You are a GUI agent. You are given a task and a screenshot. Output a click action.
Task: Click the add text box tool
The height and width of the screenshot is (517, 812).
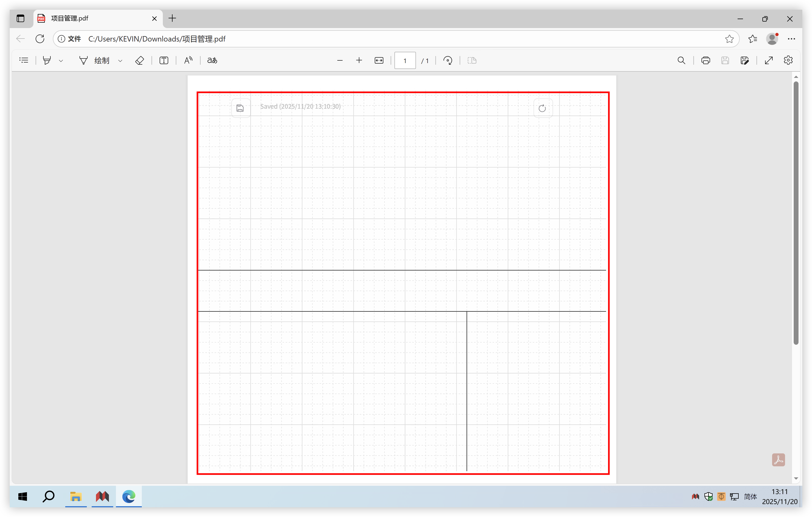tap(164, 60)
